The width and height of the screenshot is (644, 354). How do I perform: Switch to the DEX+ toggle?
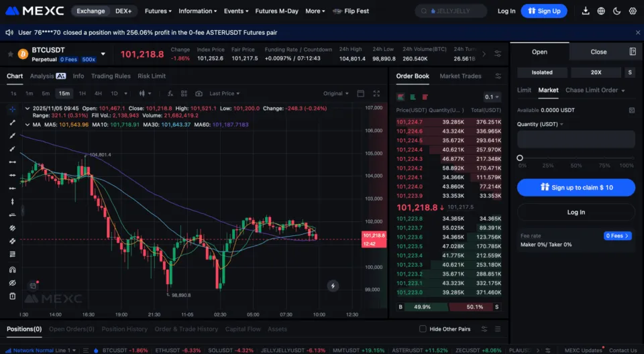click(x=123, y=11)
